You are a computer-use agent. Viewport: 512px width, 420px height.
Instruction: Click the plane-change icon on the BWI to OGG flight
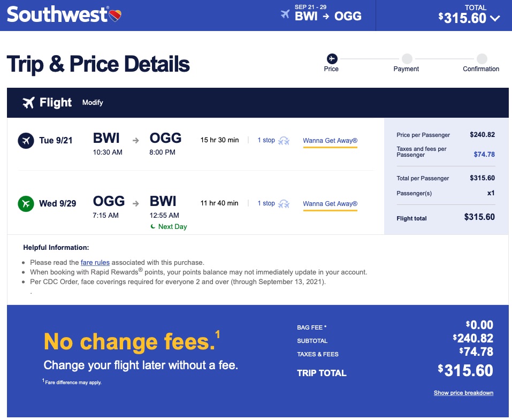coord(284,141)
